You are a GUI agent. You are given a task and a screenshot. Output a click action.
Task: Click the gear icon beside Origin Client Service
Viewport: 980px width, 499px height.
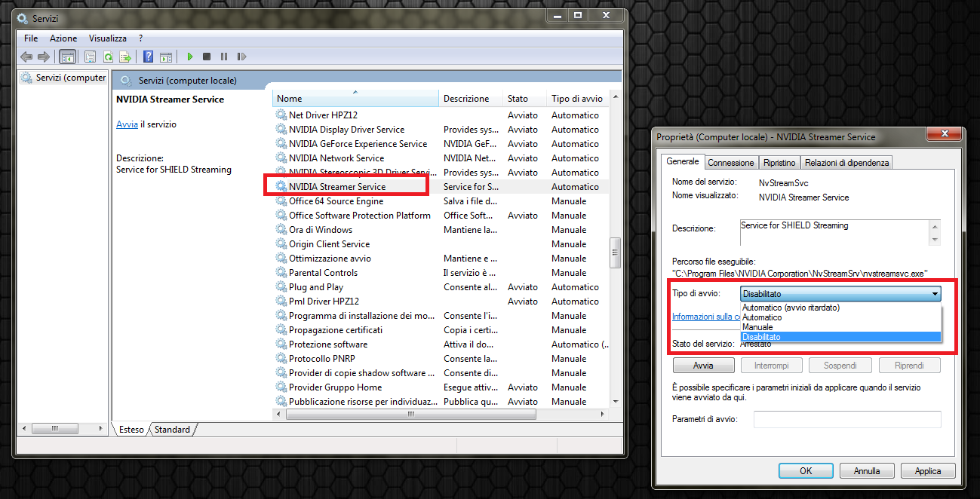(281, 244)
